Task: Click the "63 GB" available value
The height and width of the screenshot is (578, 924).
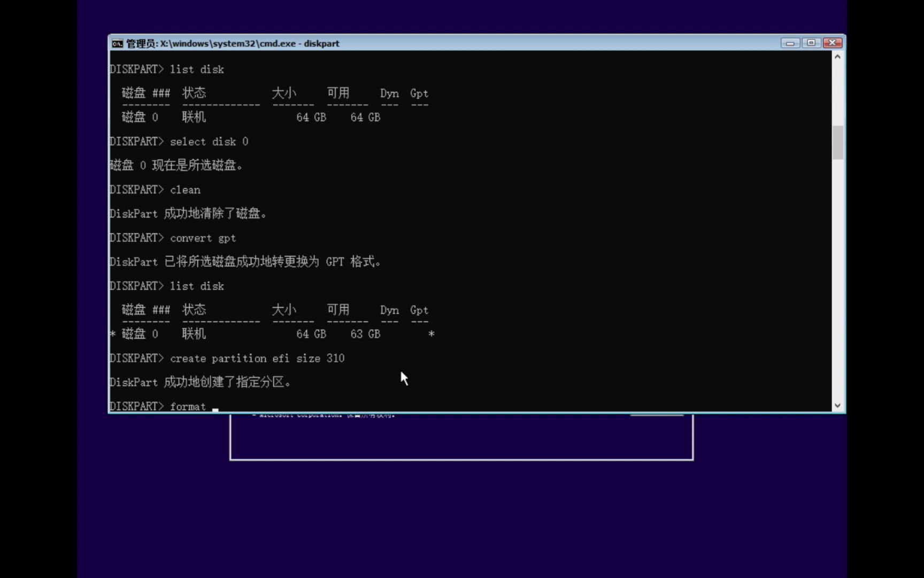Action: pos(365,334)
